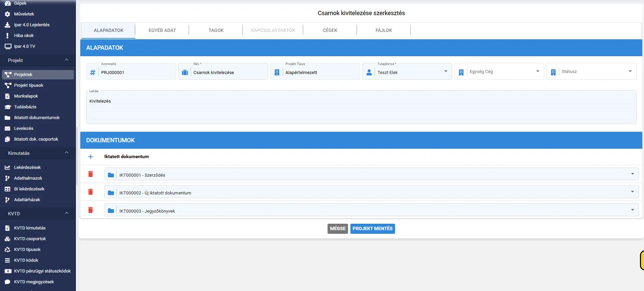Image resolution: width=644 pixels, height=291 pixels.
Task: Click the plus icon to add Iktatott dokumentum
Action: pos(90,157)
